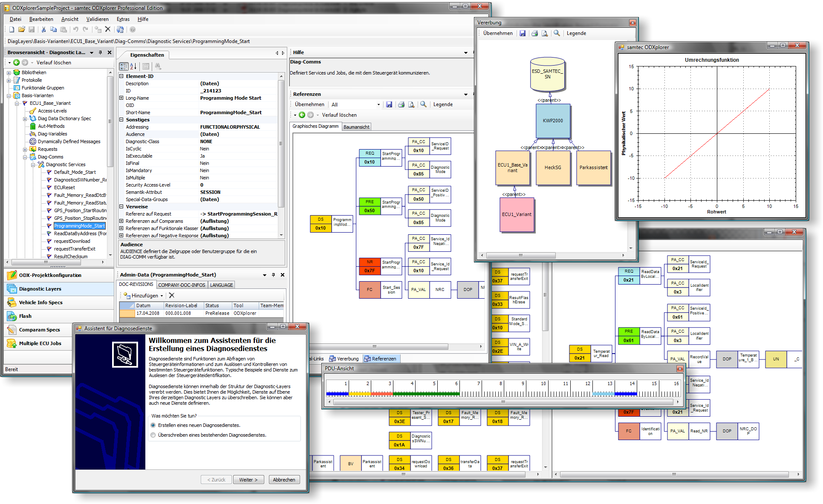
Task: Click the PDU-Ansicht horizontal scrollbar
Action: click(503, 402)
